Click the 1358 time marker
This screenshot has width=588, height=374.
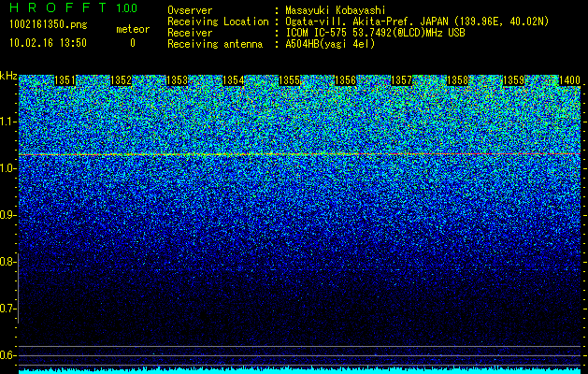(458, 80)
